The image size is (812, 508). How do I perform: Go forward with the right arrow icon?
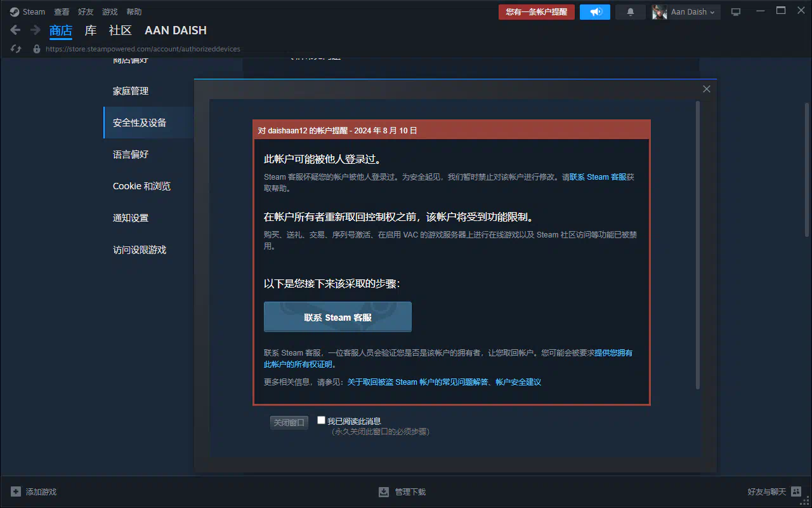tap(36, 30)
